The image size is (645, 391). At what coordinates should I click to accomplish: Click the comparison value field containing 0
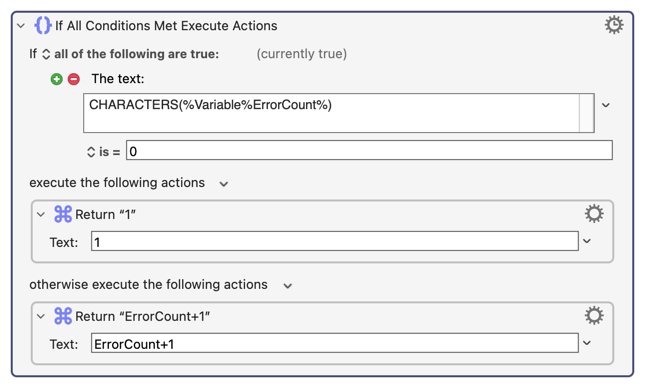click(x=369, y=150)
